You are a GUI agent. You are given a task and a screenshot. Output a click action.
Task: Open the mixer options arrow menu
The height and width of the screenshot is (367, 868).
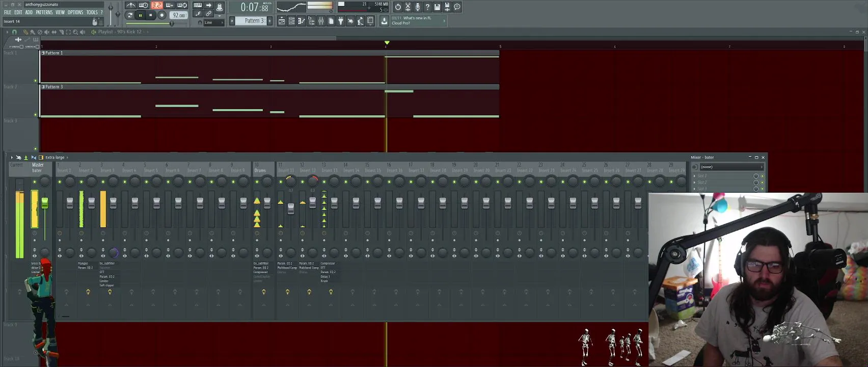point(12,158)
